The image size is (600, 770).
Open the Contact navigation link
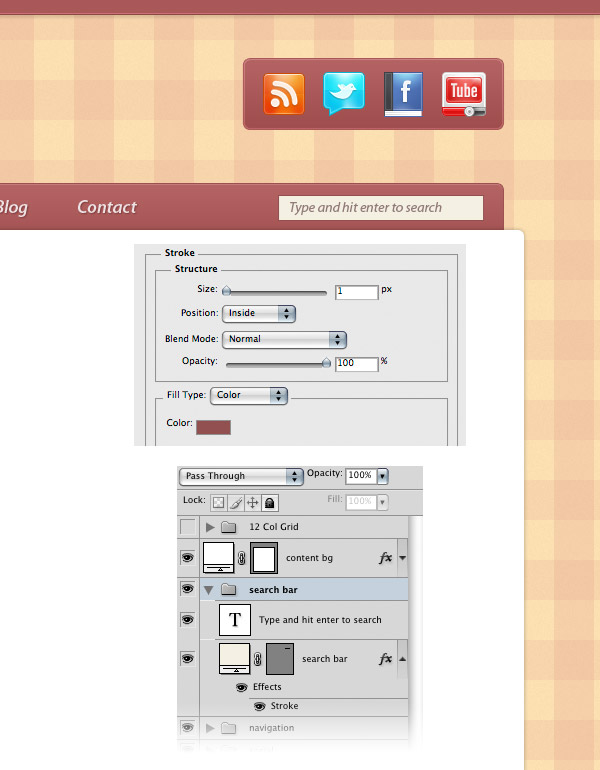click(107, 207)
